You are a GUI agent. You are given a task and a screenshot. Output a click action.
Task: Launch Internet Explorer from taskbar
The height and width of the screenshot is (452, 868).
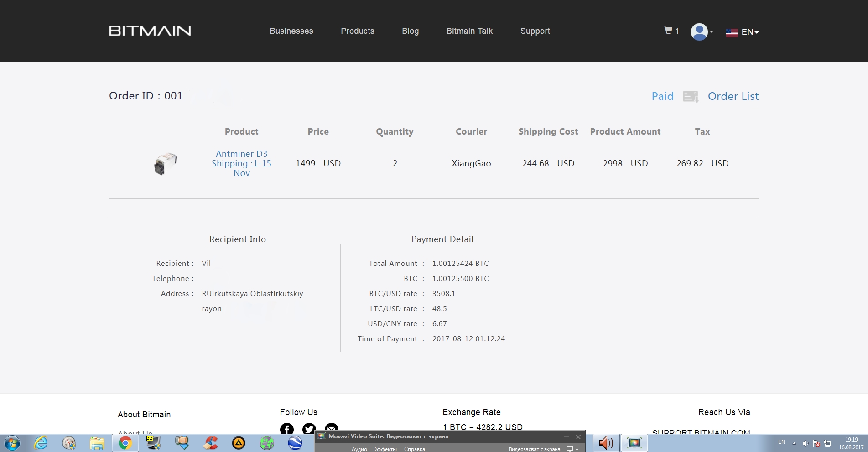(41, 443)
